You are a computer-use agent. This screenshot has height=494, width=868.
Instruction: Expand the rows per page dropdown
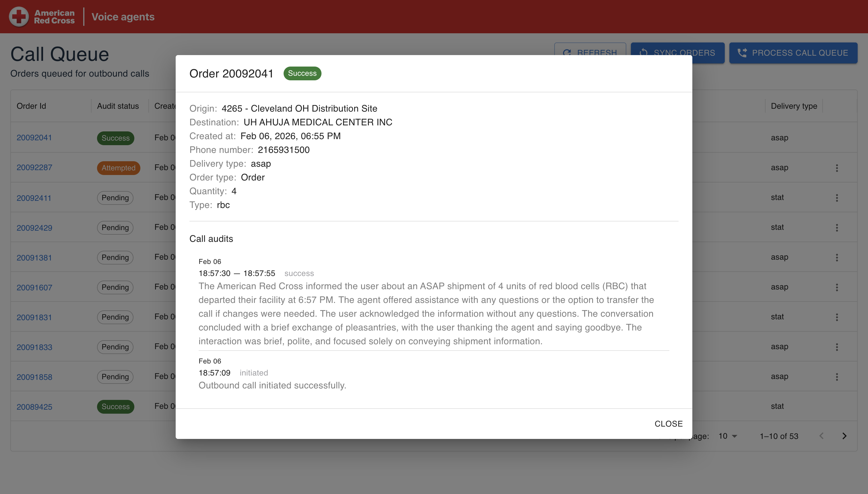tap(728, 436)
